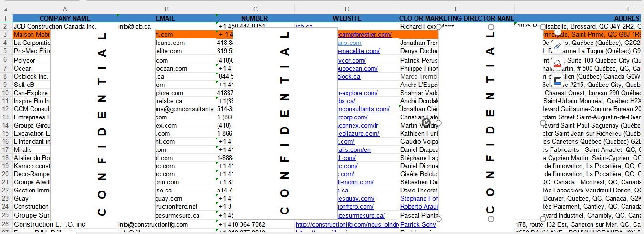Select column A header
Viewport: 644px width, 234px height.
coord(65,9)
